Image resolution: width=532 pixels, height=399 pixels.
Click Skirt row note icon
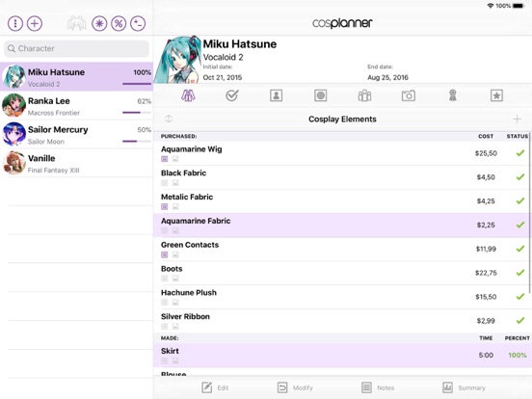pyautogui.click(x=165, y=361)
